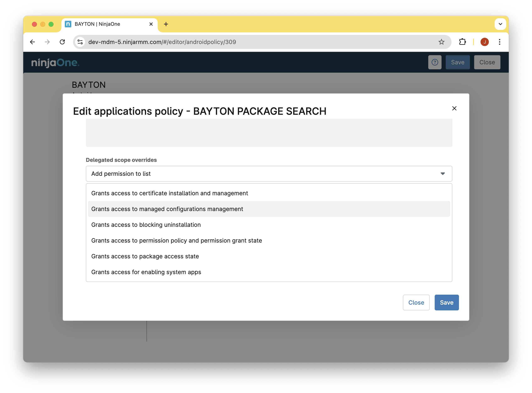Open the Chrome three-dot menu
Viewport: 532px width, 393px height.
pos(499,42)
